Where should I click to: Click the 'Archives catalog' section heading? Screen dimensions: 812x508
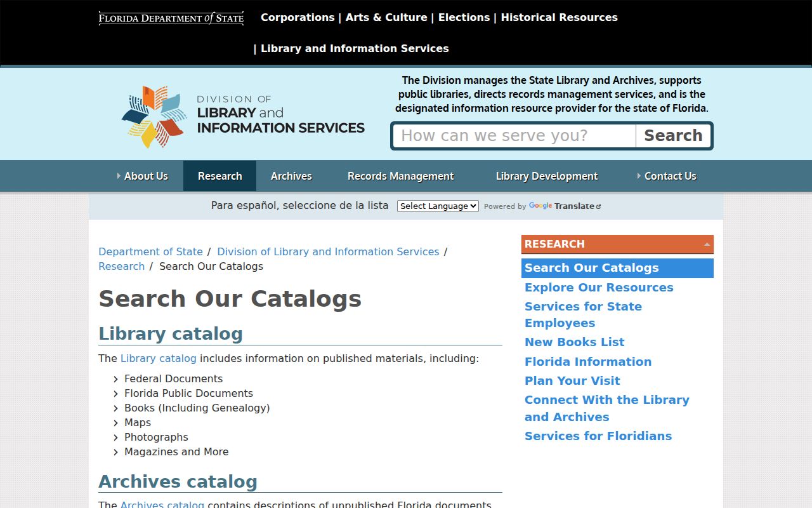(178, 482)
